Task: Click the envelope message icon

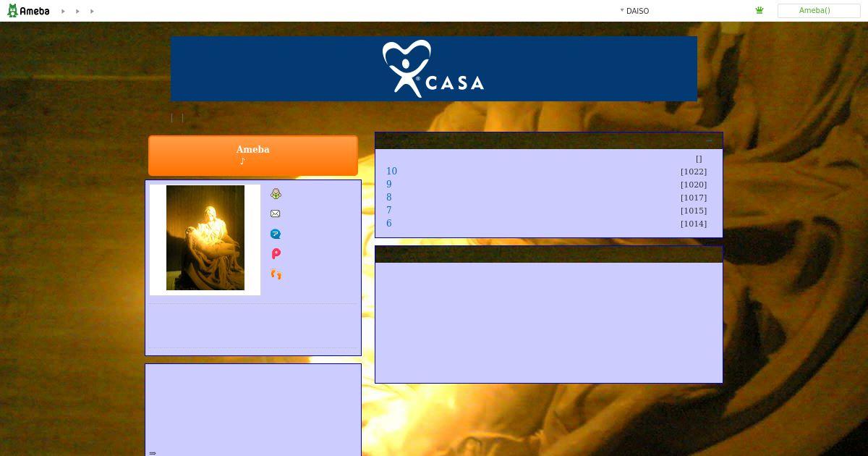Action: 275,214
